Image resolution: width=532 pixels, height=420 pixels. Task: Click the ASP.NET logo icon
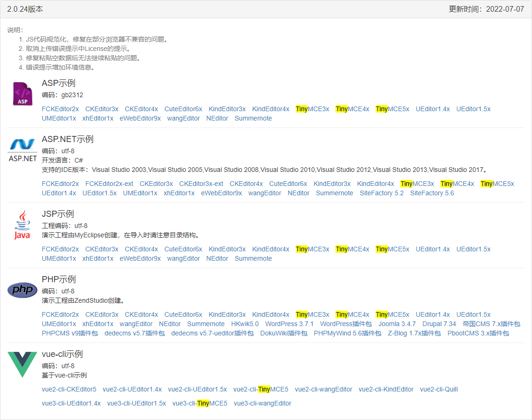point(22,150)
